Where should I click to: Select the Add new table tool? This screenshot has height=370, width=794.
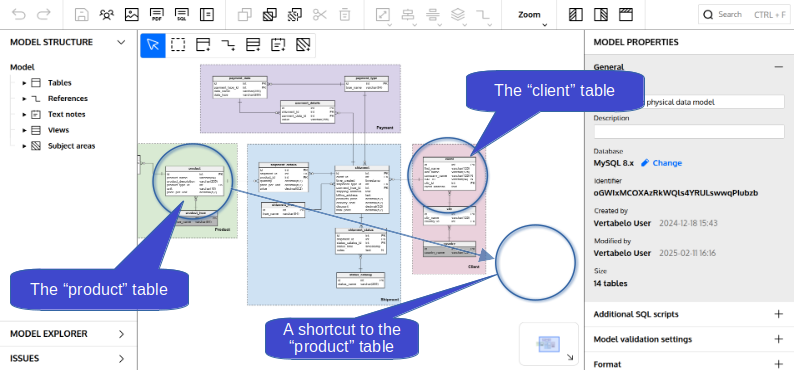(x=203, y=45)
